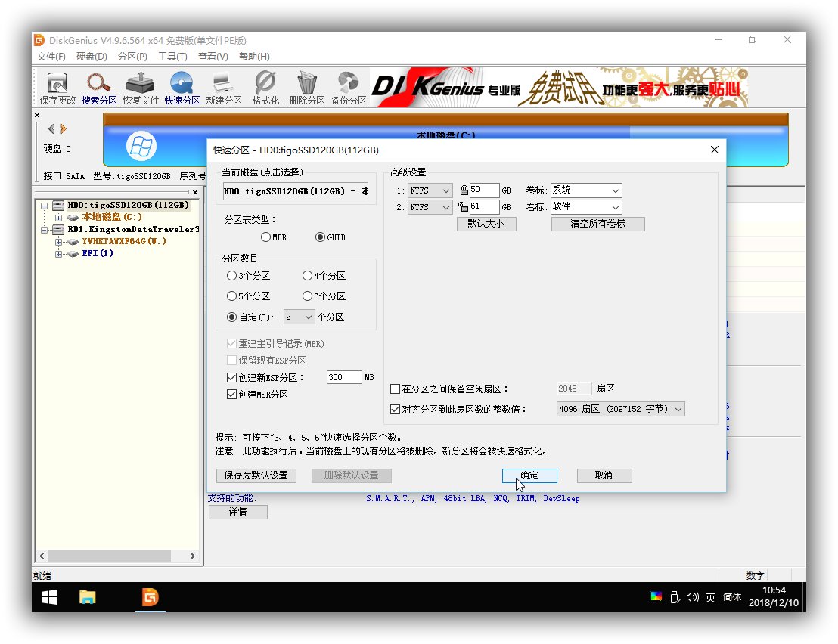Viewport: 838px width, 644px height.
Task: Click the 确定 (OK) button to confirm
Action: [x=529, y=475]
